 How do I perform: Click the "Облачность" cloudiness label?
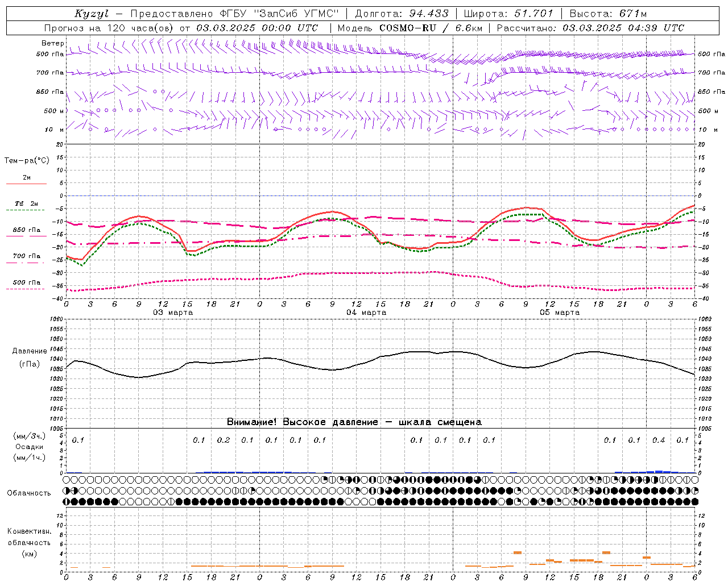coord(29,493)
